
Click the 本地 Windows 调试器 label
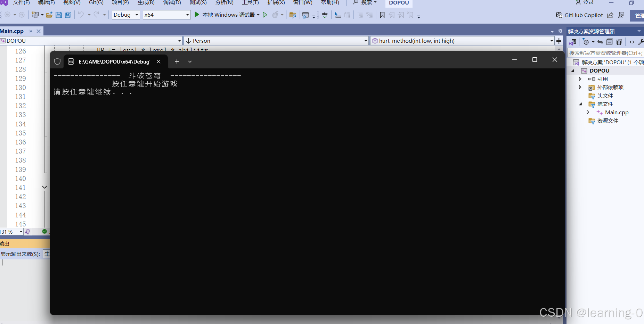tap(228, 15)
